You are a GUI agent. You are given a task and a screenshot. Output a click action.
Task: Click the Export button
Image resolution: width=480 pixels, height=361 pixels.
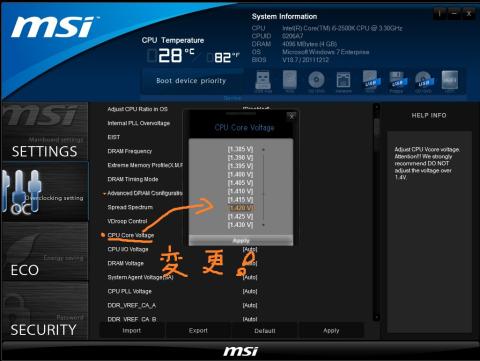point(198,330)
